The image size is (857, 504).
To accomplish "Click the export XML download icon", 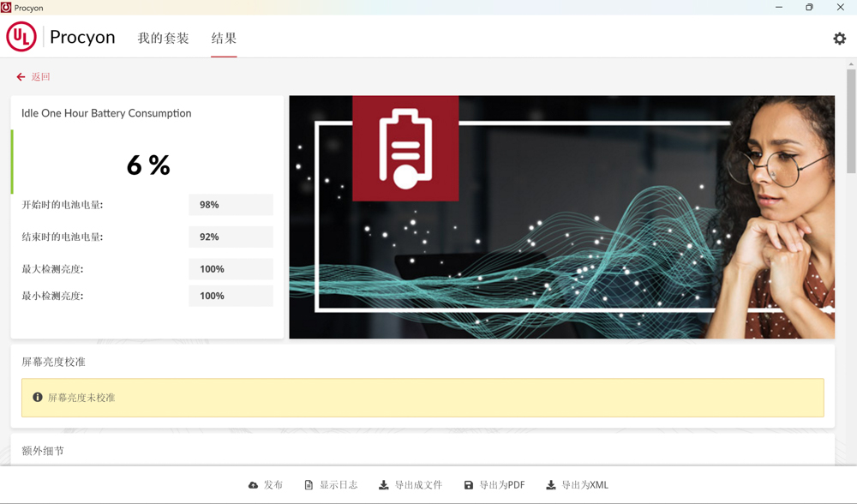I will click(551, 485).
